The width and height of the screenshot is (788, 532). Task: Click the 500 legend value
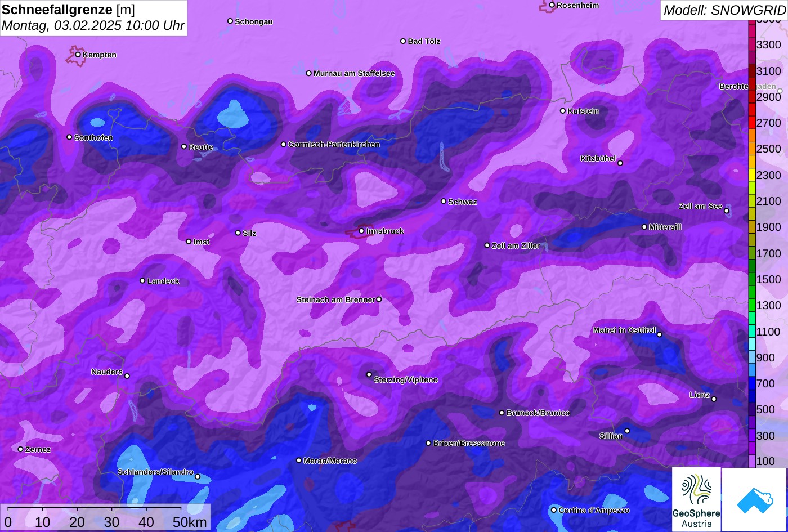pyautogui.click(x=765, y=409)
